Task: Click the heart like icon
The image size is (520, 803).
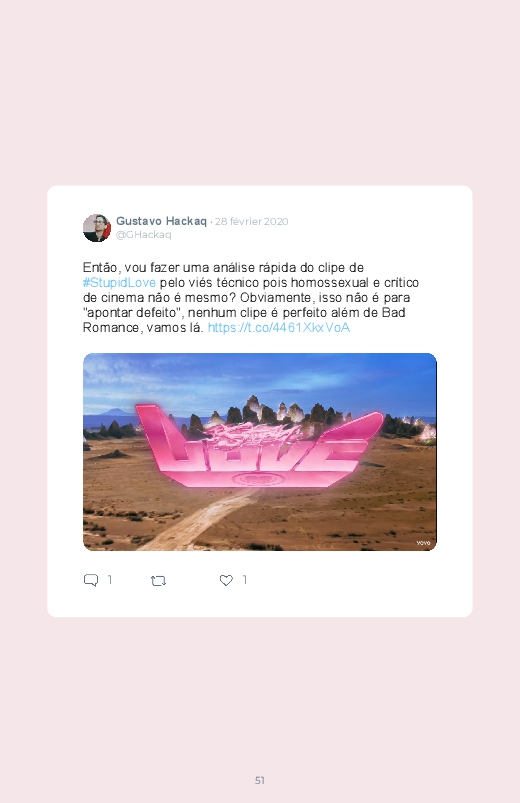Action: (x=226, y=580)
